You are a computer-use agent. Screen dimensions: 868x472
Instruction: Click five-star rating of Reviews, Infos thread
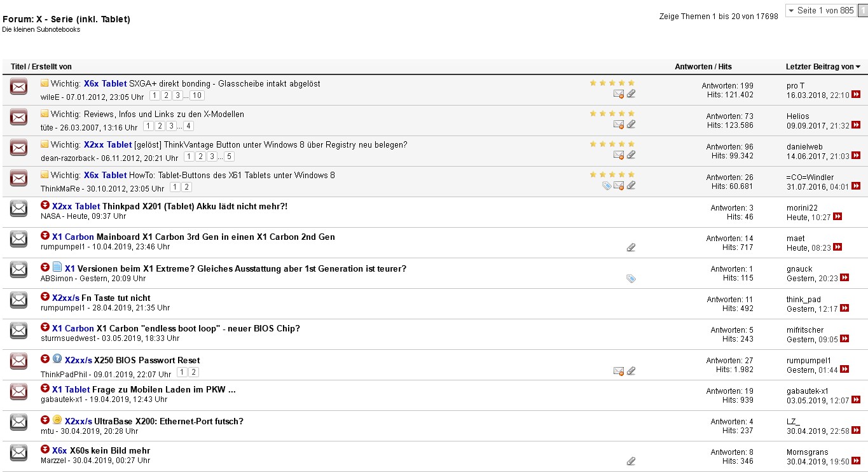tap(612, 113)
